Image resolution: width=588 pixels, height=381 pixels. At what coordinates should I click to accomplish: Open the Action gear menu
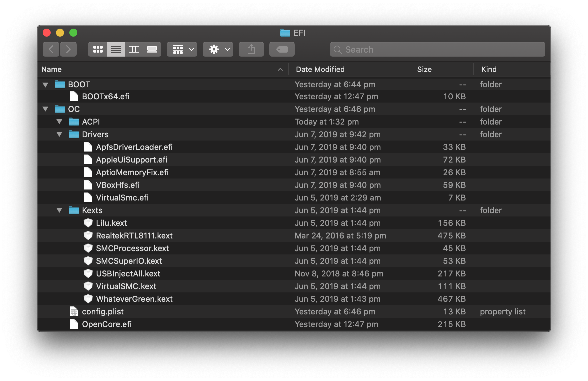[x=218, y=49]
